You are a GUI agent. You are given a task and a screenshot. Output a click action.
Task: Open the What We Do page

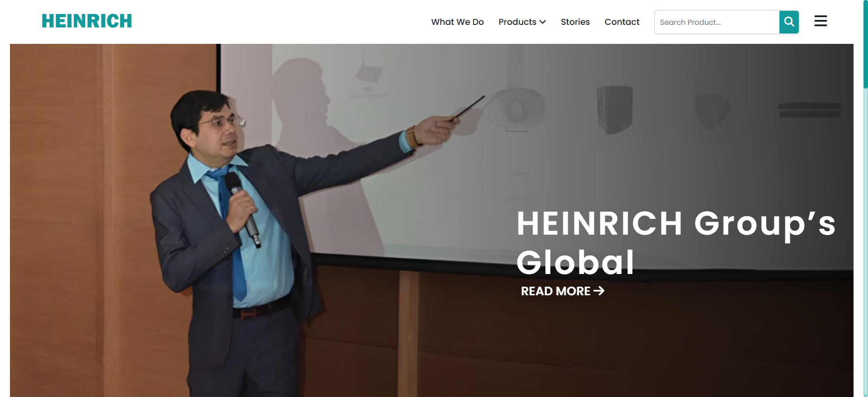click(x=457, y=22)
